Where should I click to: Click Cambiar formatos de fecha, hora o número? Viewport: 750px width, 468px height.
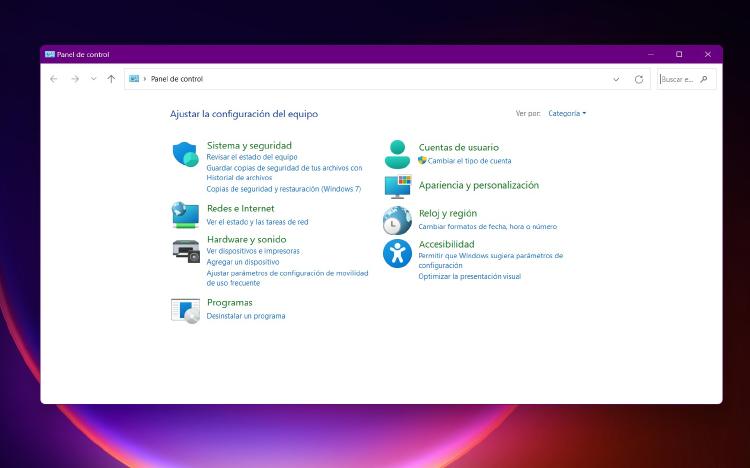(x=487, y=226)
